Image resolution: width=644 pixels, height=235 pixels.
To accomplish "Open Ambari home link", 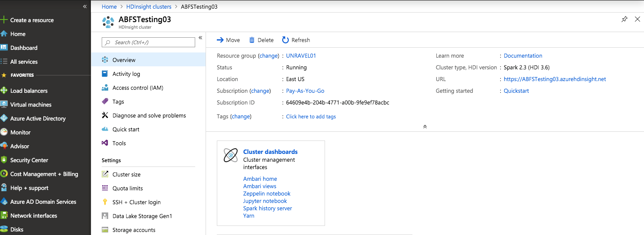I will pyautogui.click(x=260, y=179).
